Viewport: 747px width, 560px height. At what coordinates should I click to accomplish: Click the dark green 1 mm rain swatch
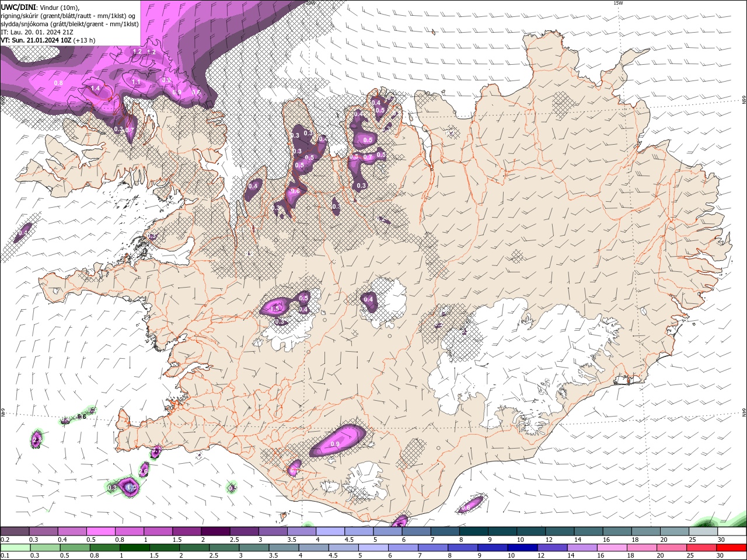pyautogui.click(x=134, y=548)
